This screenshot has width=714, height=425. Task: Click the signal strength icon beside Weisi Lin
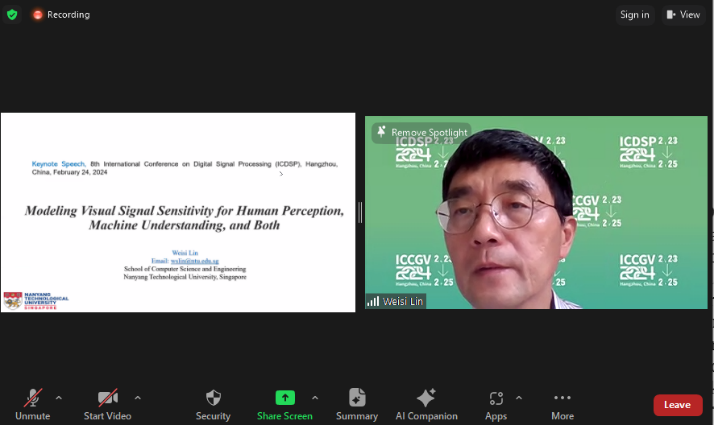pyautogui.click(x=373, y=301)
